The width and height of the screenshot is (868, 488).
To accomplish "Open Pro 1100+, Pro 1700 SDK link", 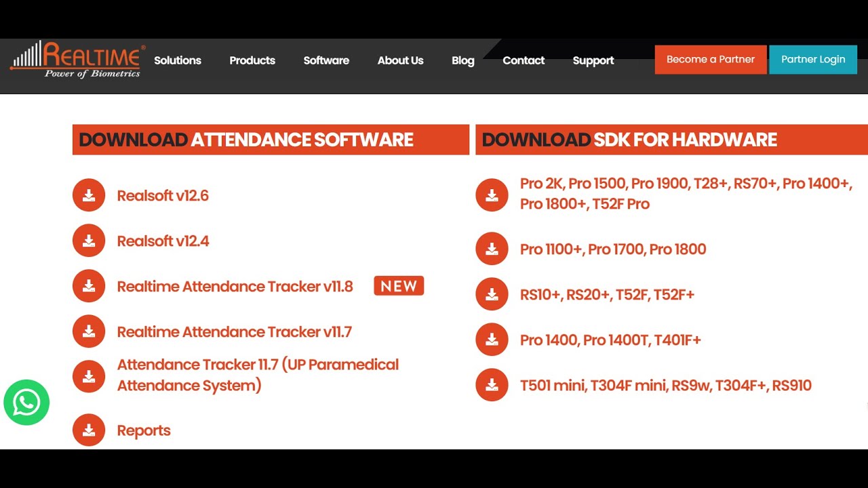I will point(613,249).
